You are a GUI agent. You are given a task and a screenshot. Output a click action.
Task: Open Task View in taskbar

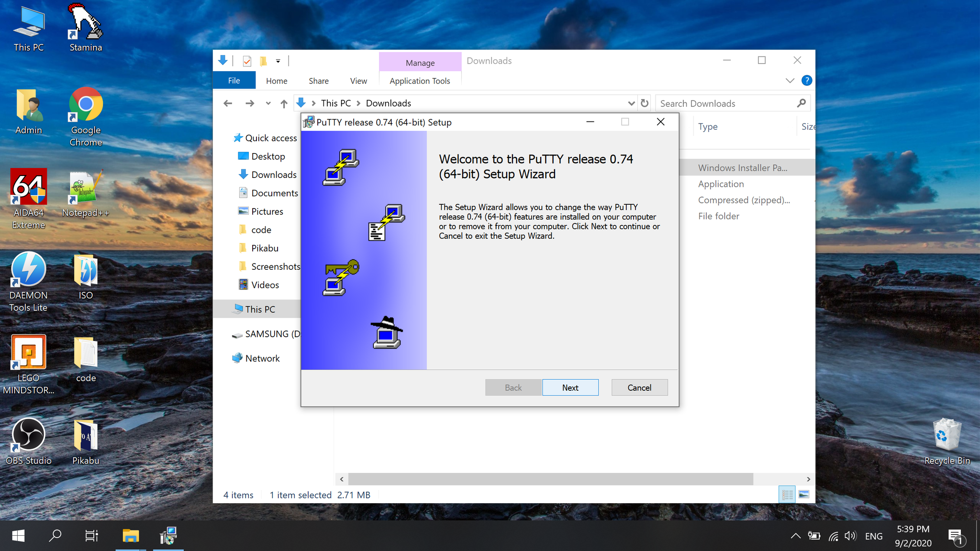point(91,536)
